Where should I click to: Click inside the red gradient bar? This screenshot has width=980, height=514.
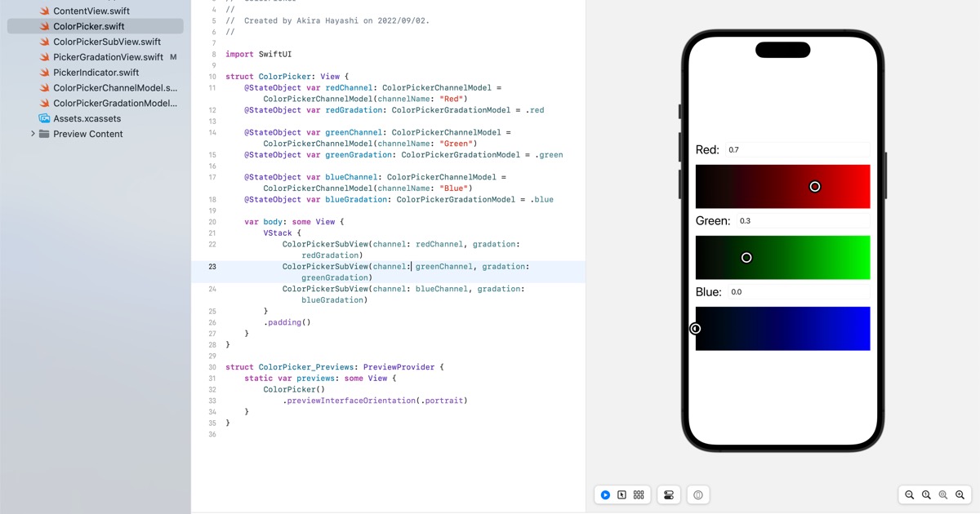tap(783, 187)
